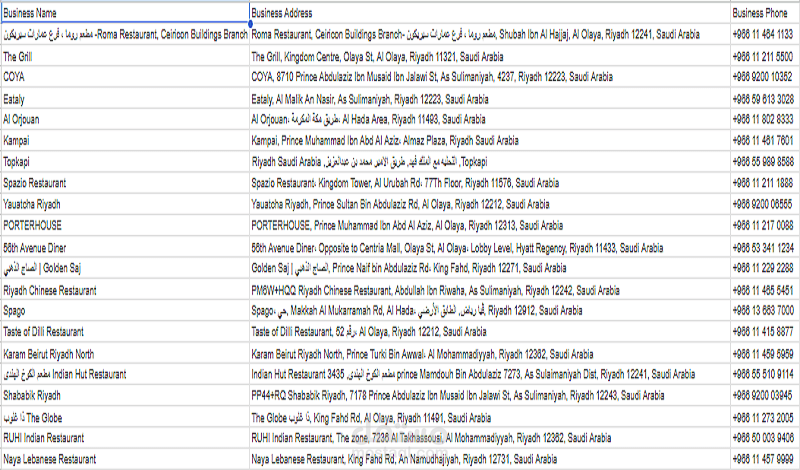Select The Grill Kingdom Centre address cell

pos(490,56)
